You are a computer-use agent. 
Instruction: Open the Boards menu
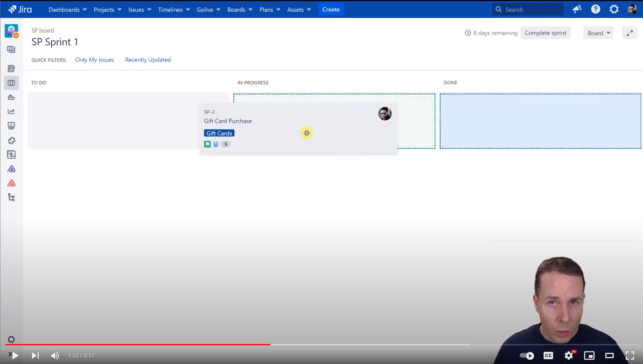240,10
